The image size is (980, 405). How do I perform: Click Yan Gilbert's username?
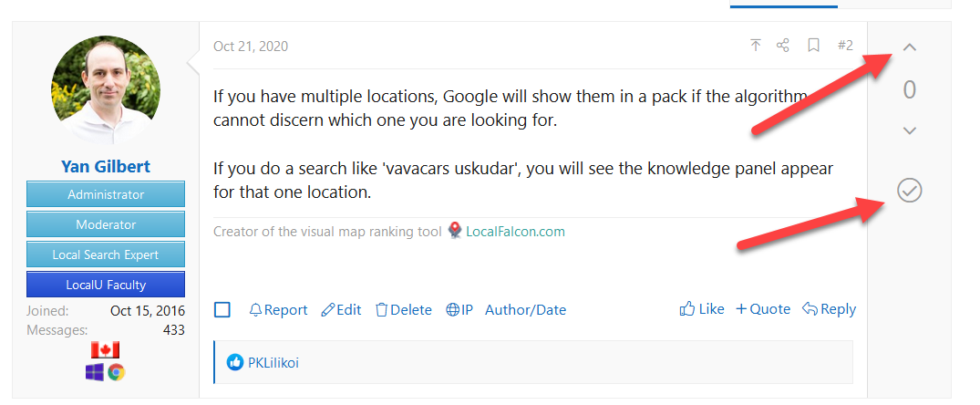point(106,167)
